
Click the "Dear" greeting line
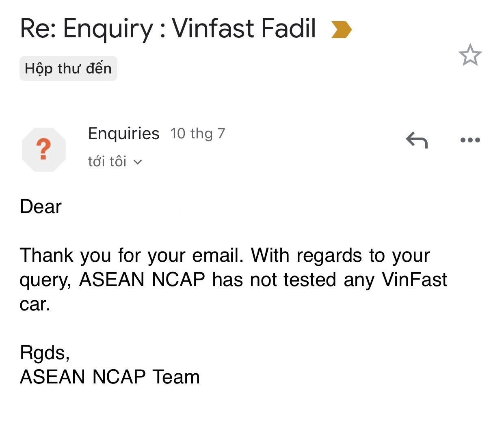click(x=41, y=207)
